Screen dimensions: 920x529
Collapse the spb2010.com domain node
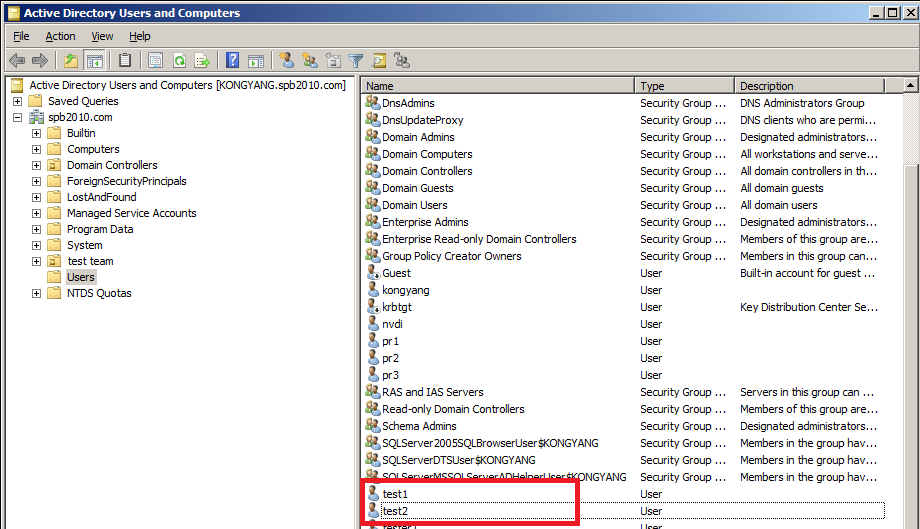point(18,117)
